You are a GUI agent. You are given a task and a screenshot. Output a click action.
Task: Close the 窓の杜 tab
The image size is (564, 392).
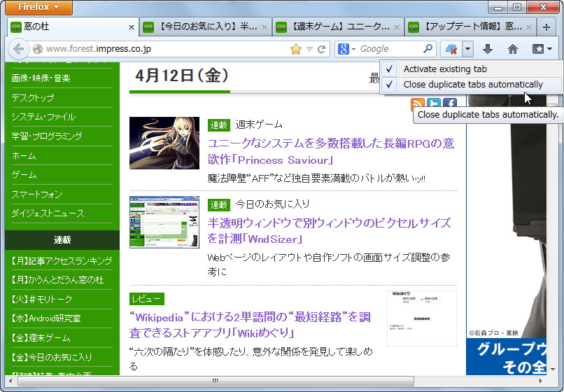132,27
